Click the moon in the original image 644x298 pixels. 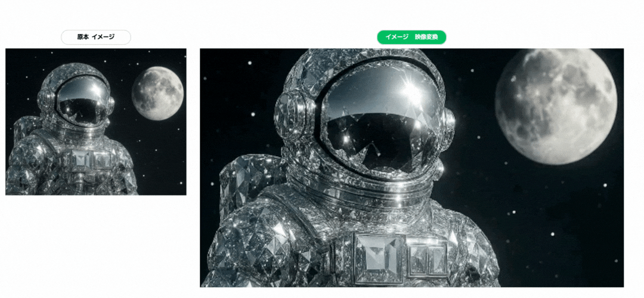[x=157, y=93]
